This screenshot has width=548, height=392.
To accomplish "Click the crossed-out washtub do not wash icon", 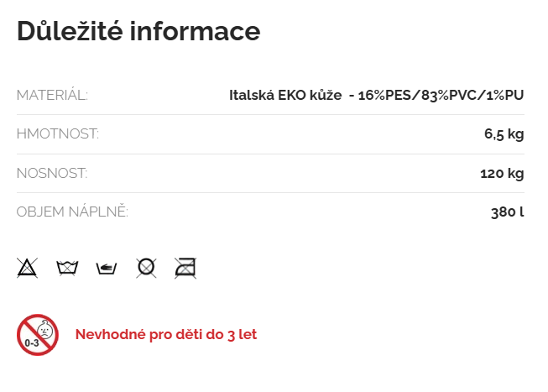I will (x=67, y=268).
